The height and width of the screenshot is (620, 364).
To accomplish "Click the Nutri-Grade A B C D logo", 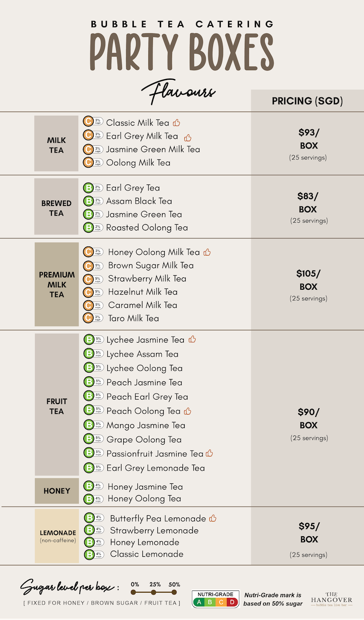I will tap(216, 599).
